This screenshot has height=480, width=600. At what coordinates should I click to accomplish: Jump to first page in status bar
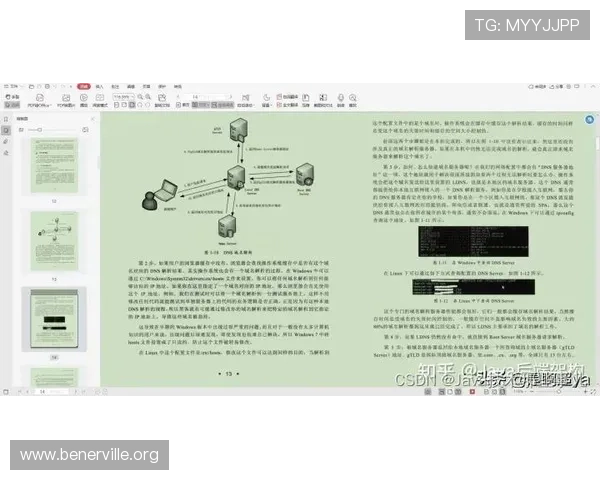(x=19, y=392)
